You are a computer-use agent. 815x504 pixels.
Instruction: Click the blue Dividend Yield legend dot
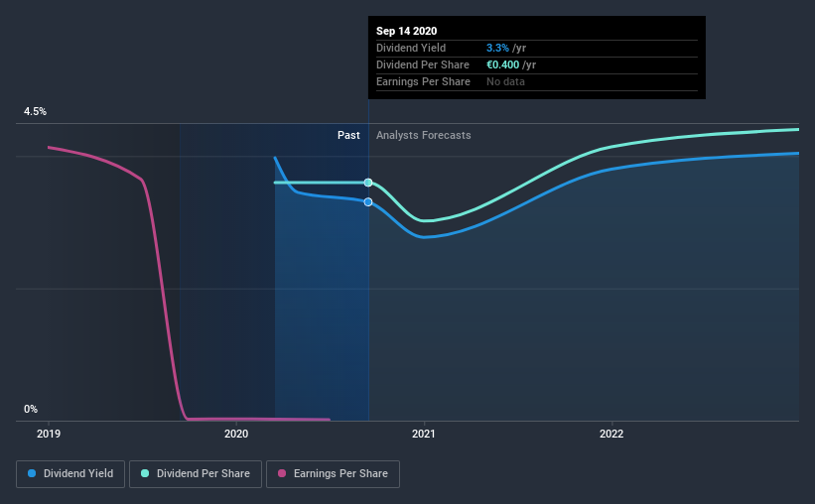pos(32,473)
